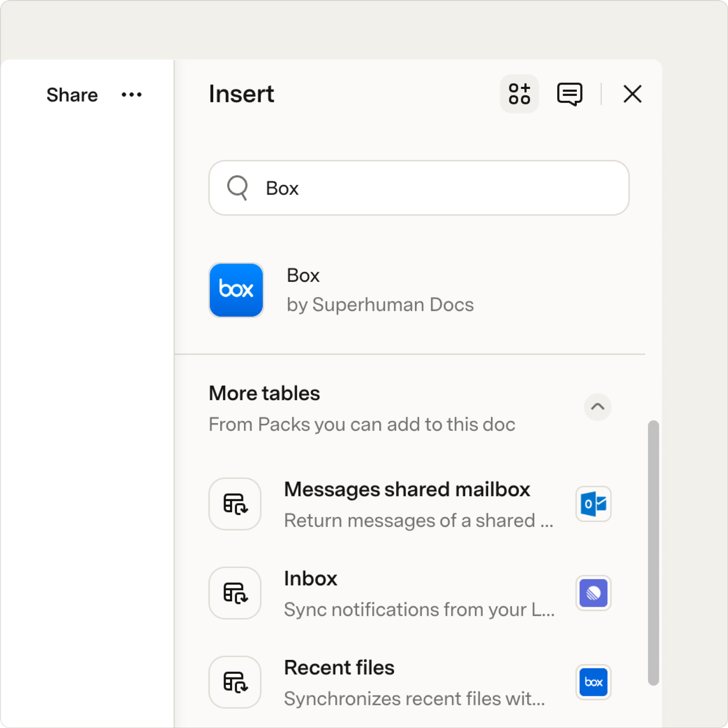Click 'Synchronizes recent files wit...' description

click(415, 699)
